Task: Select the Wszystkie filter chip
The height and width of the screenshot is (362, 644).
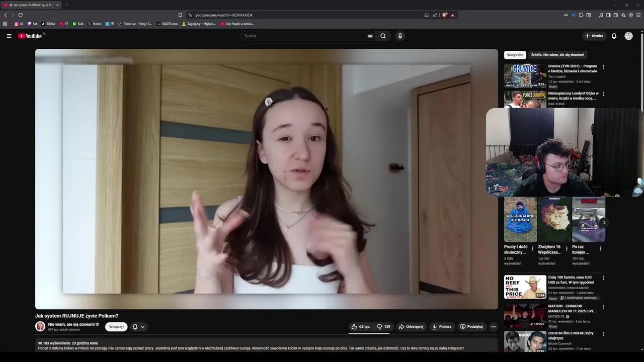Action: point(515,55)
